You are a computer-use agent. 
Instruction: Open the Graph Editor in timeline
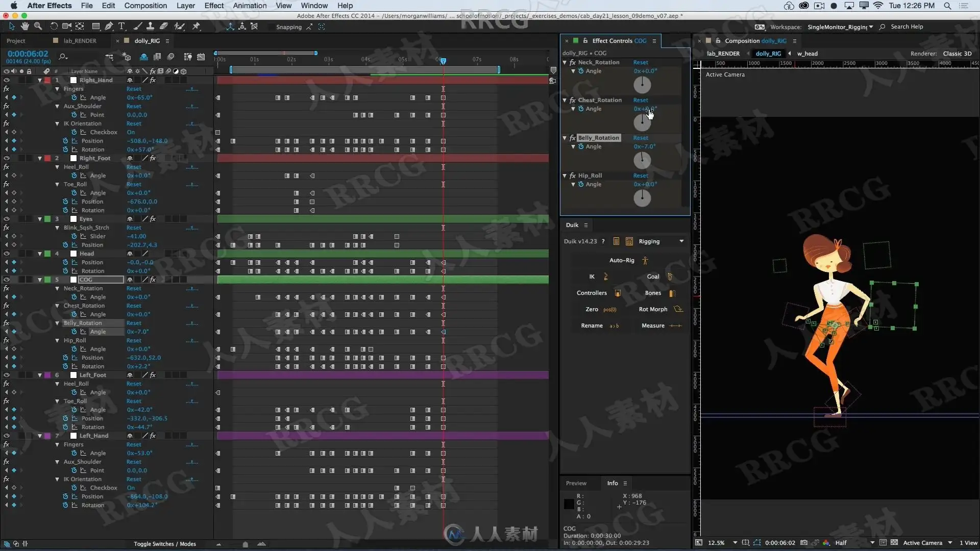pos(201,57)
